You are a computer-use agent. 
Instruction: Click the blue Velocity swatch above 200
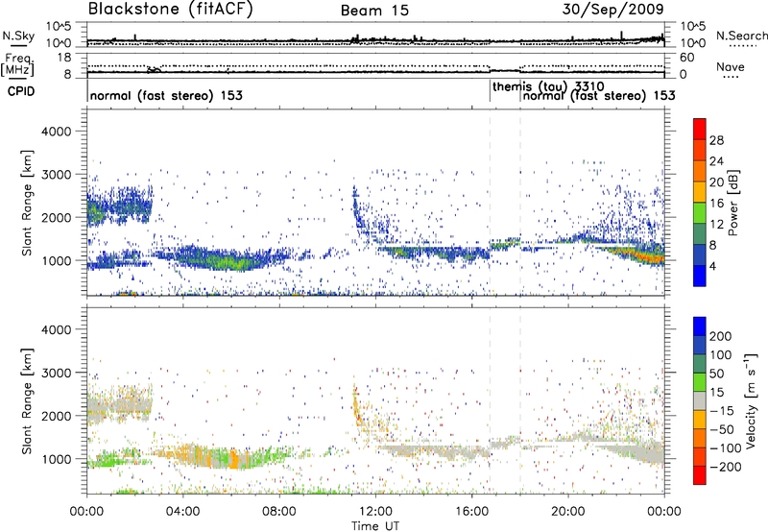point(700,326)
